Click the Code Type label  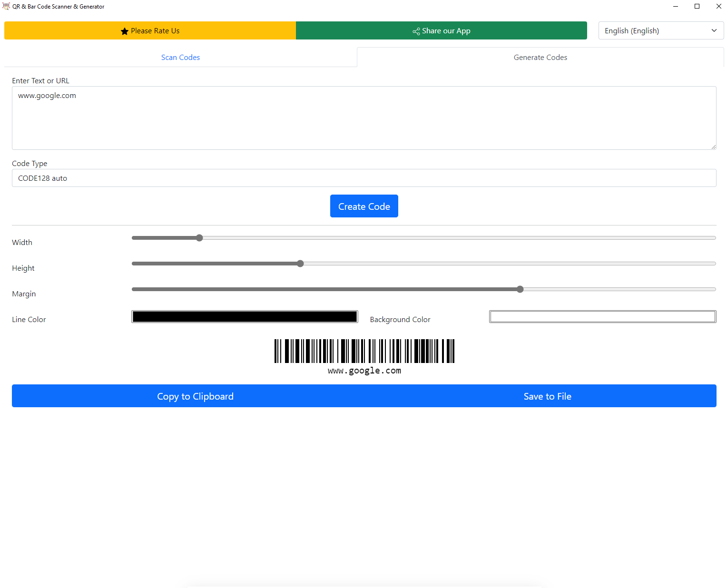[x=29, y=163]
